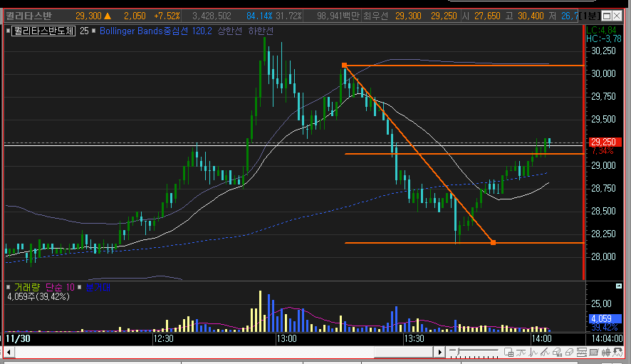631x364 pixels.
Task: Close the chart window
Action: (617, 16)
